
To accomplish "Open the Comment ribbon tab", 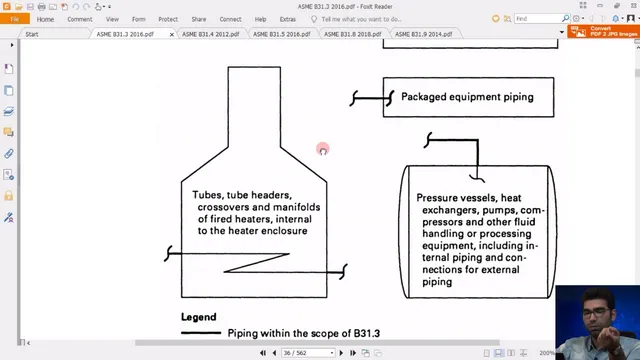I will click(80, 19).
